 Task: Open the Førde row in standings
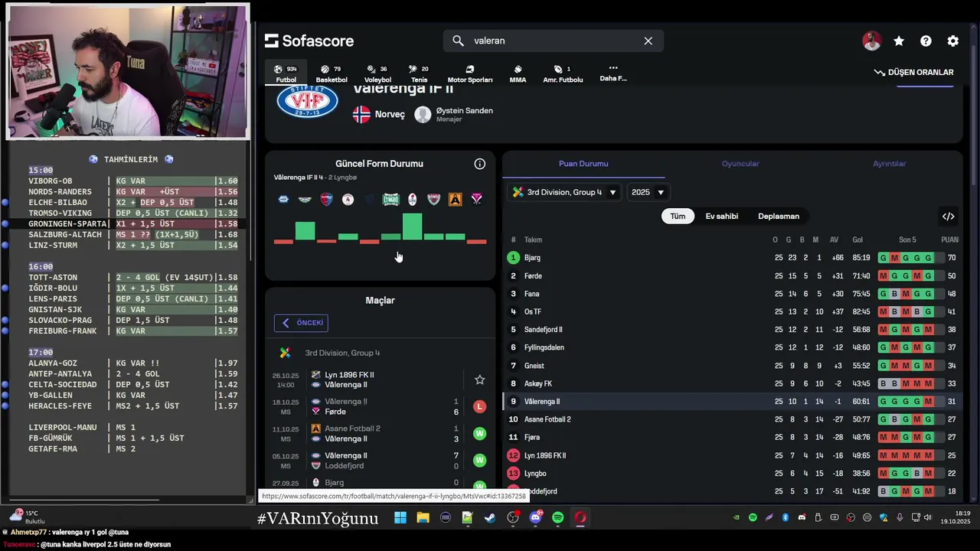733,276
